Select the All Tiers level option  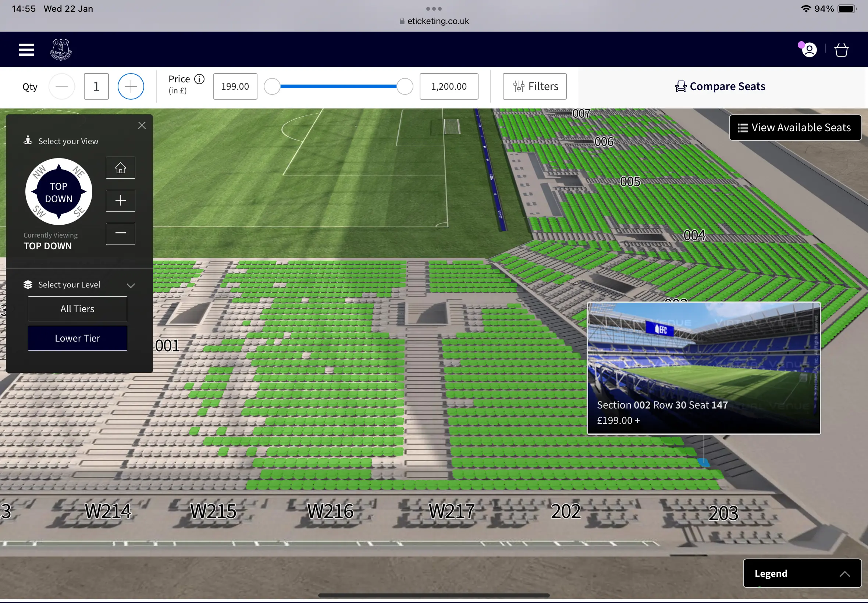[78, 309]
